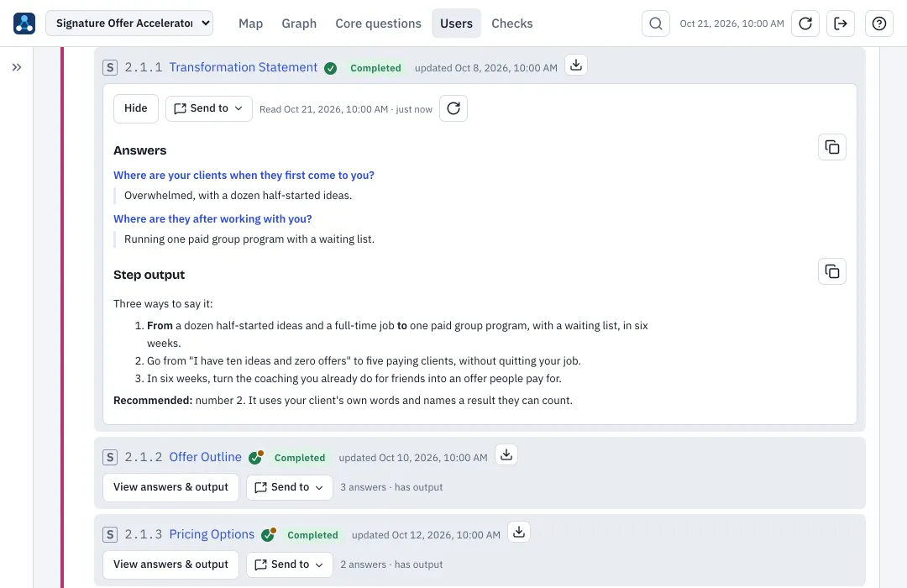Copy the Answers section
The width and height of the screenshot is (907, 588).
832,147
